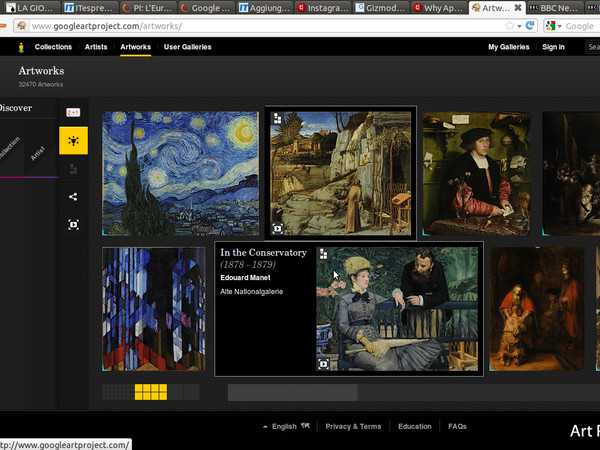
Task: Filter by the Artist tab in Discover
Action: tap(38, 153)
